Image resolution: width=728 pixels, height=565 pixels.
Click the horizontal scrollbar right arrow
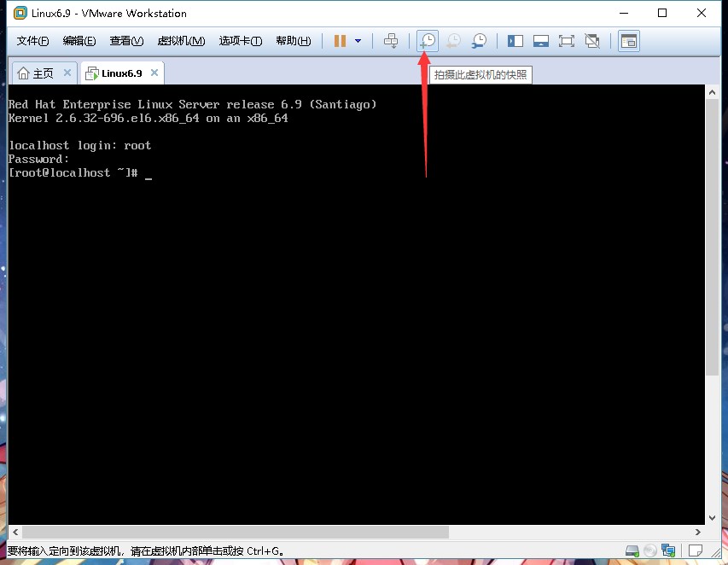pyautogui.click(x=698, y=532)
